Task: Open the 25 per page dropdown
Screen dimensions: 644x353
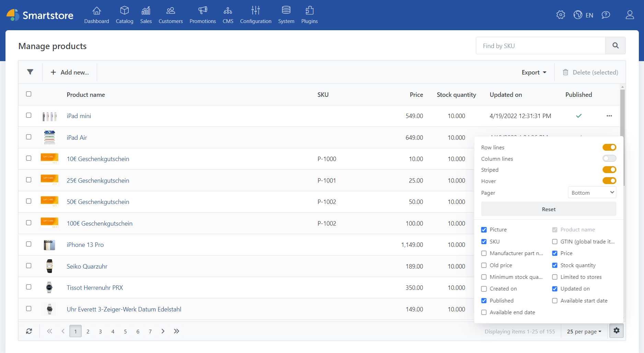Action: click(584, 332)
